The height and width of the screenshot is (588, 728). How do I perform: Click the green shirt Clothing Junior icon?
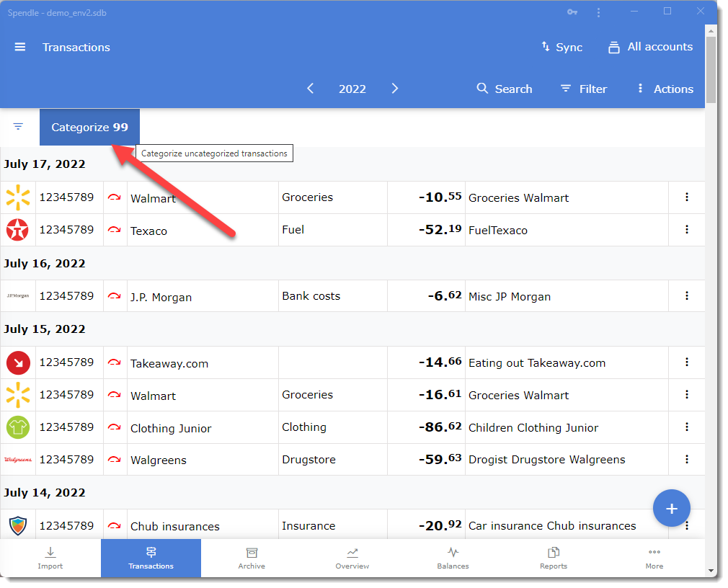(17, 427)
